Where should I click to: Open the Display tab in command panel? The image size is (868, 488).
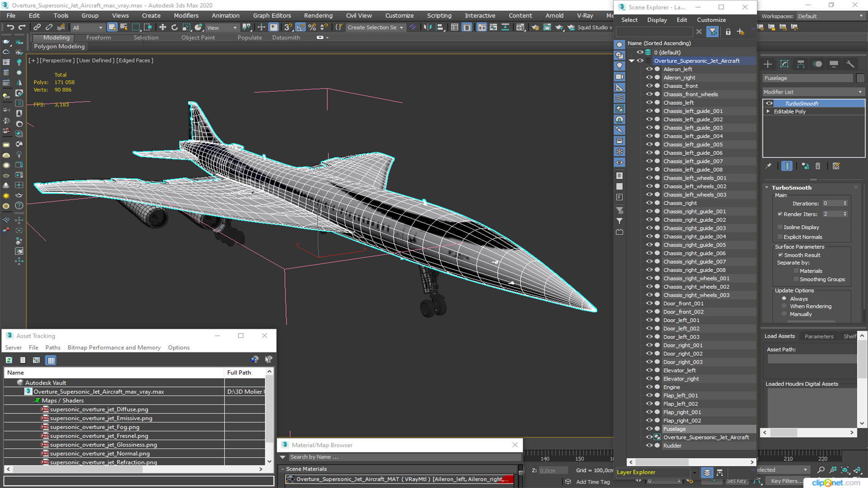point(834,64)
